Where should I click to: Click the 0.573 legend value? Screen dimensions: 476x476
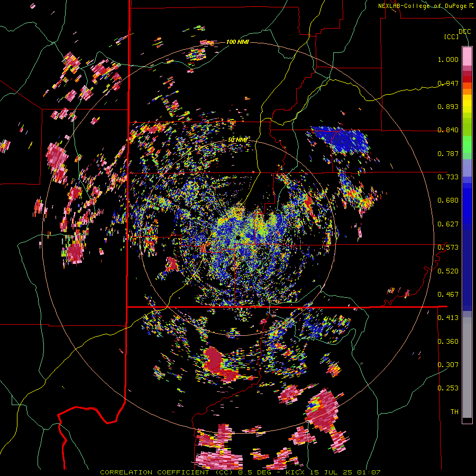pyautogui.click(x=448, y=248)
